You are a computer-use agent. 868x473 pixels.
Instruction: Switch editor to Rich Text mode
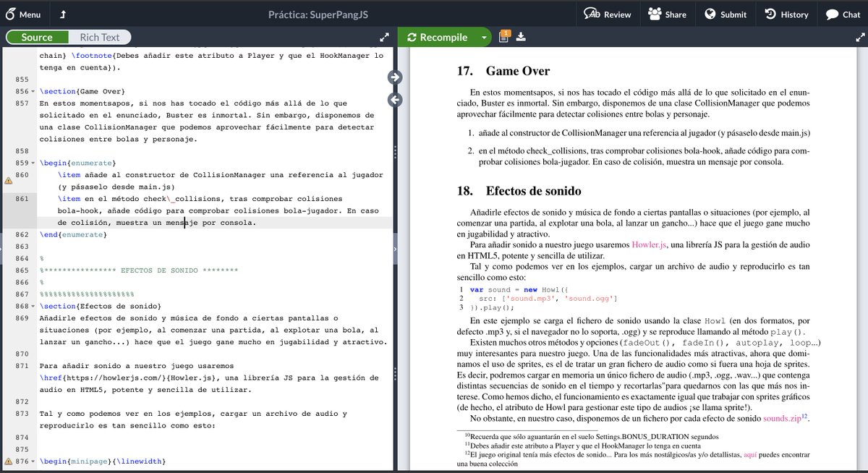[x=100, y=37]
